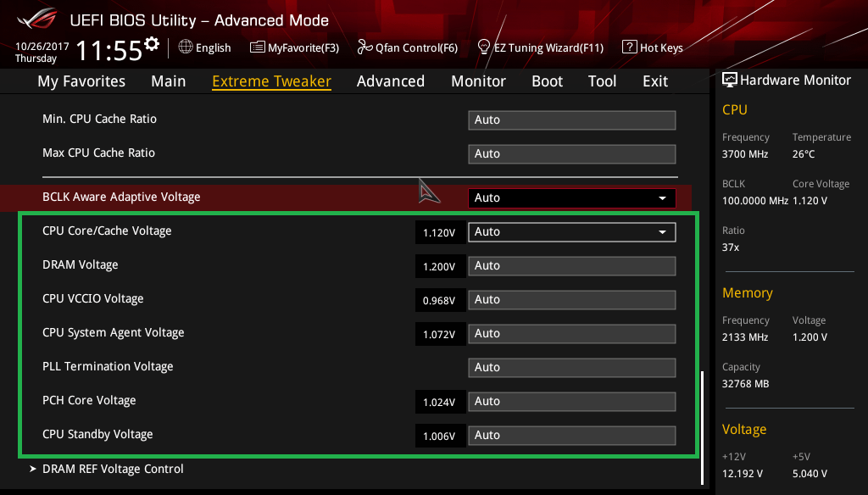868x495 pixels.
Task: Switch to the Main tab
Action: tap(169, 81)
